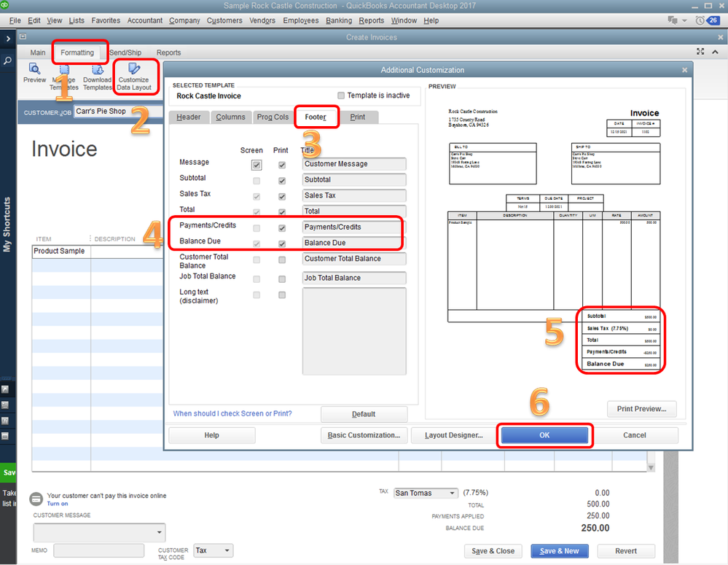The width and height of the screenshot is (728, 565).
Task: Check the Template is inactive box
Action: pos(341,96)
